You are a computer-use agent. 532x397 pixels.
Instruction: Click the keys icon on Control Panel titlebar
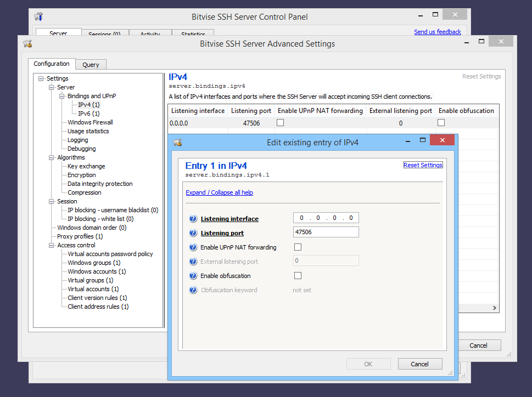[37, 16]
